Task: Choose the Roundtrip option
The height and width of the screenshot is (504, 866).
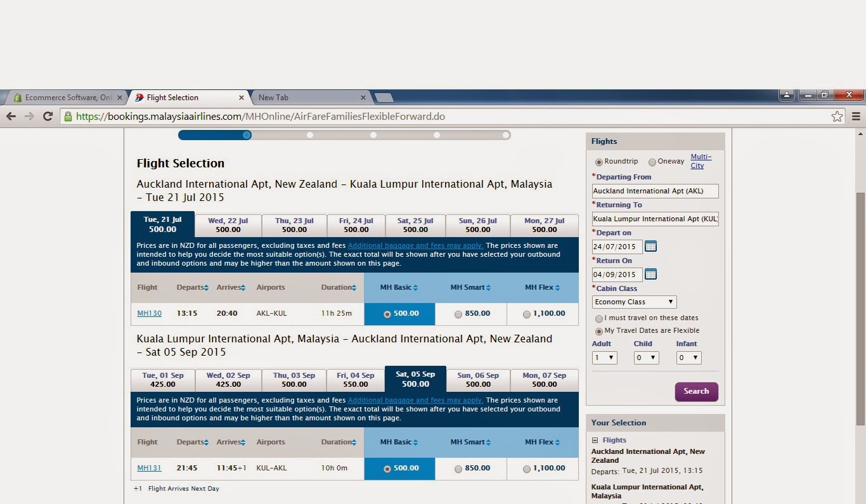Action: pyautogui.click(x=598, y=162)
